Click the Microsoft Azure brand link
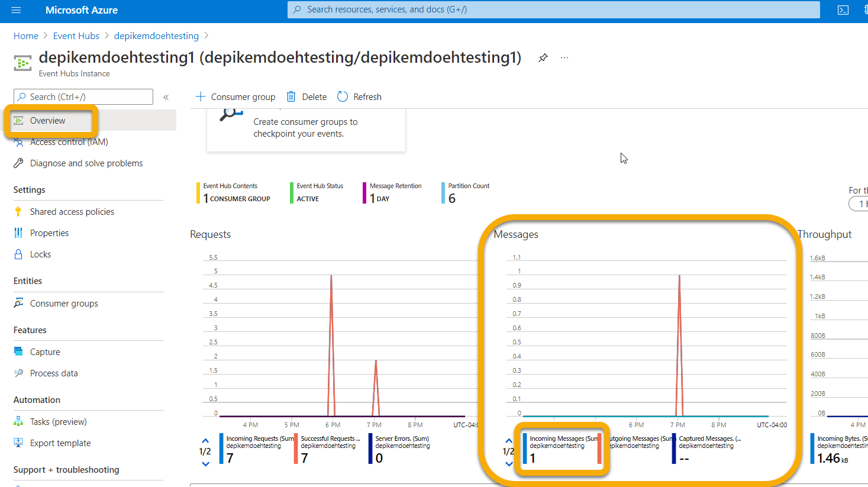Viewport: 868px width, 487px height. click(82, 10)
